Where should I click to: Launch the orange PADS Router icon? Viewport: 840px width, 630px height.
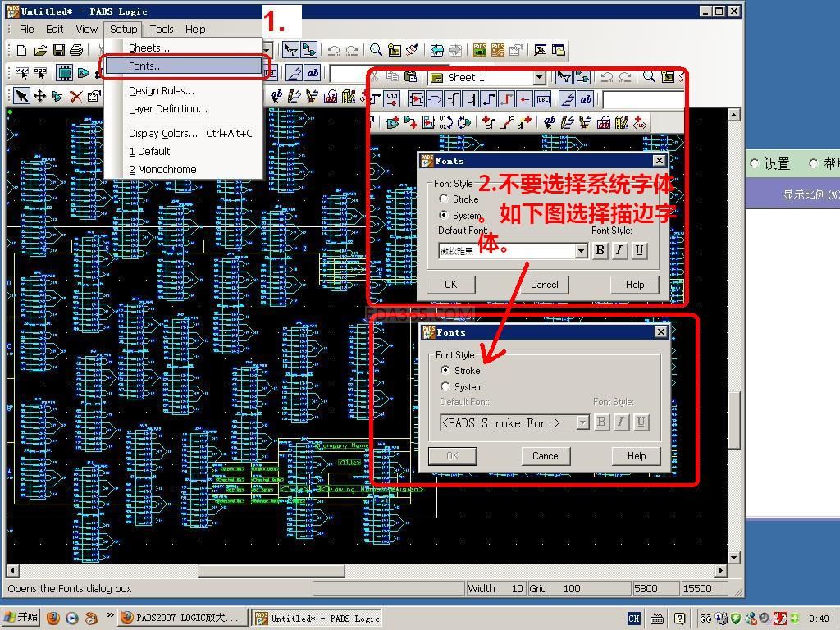coord(498,50)
